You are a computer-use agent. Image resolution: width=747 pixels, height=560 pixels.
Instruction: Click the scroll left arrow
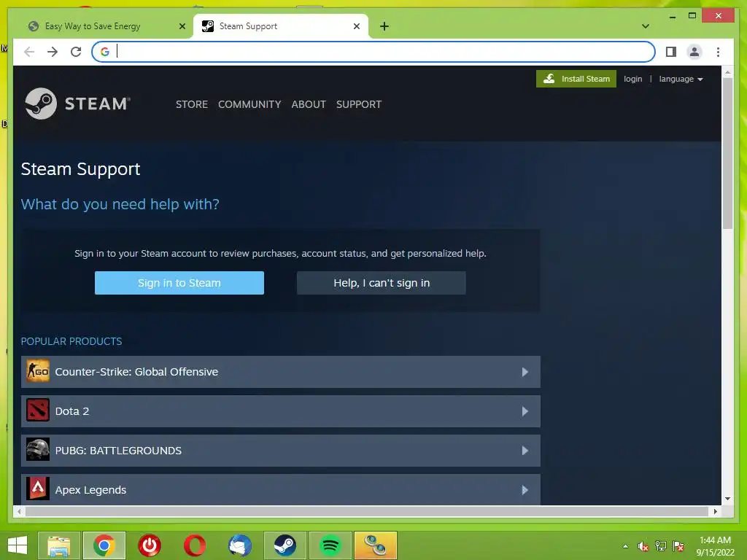(19, 511)
